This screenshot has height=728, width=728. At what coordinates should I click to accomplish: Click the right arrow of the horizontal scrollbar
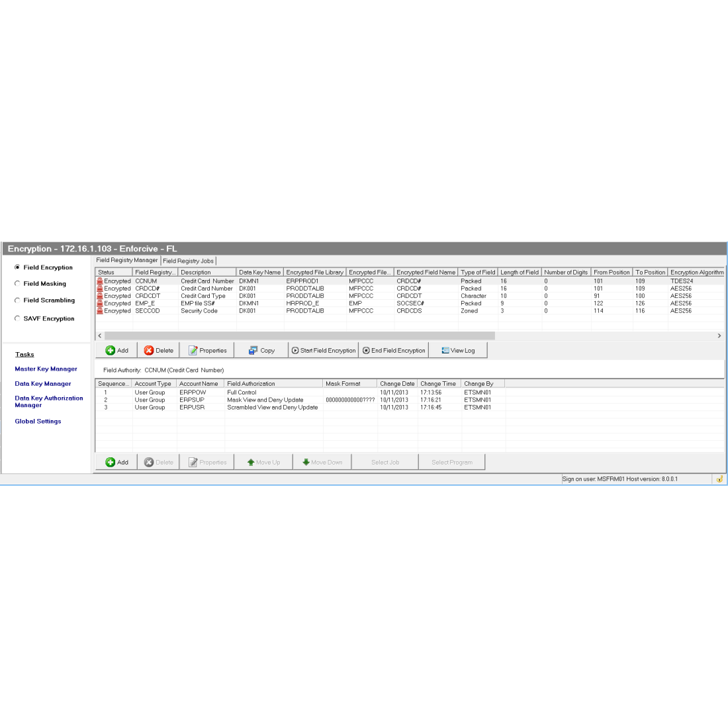pos(719,336)
